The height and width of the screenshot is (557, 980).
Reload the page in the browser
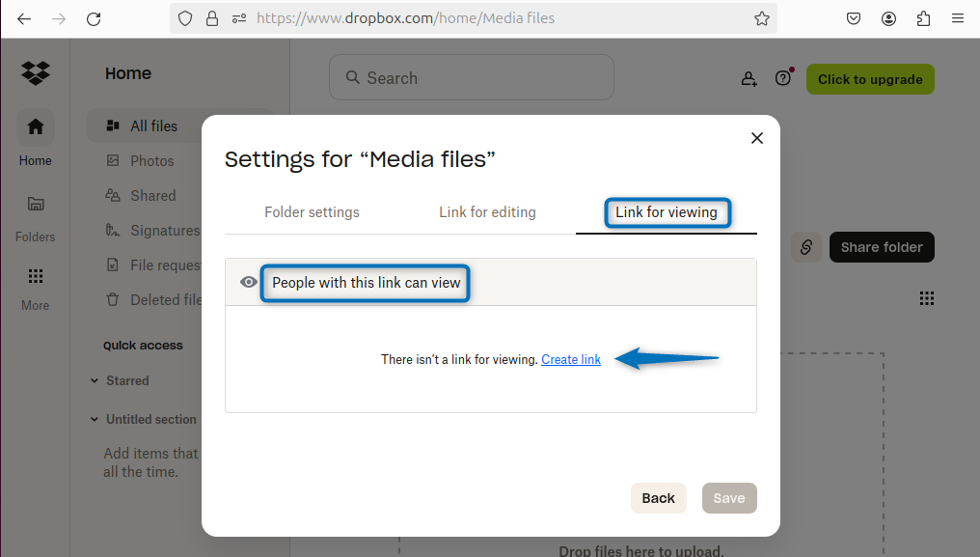[94, 18]
